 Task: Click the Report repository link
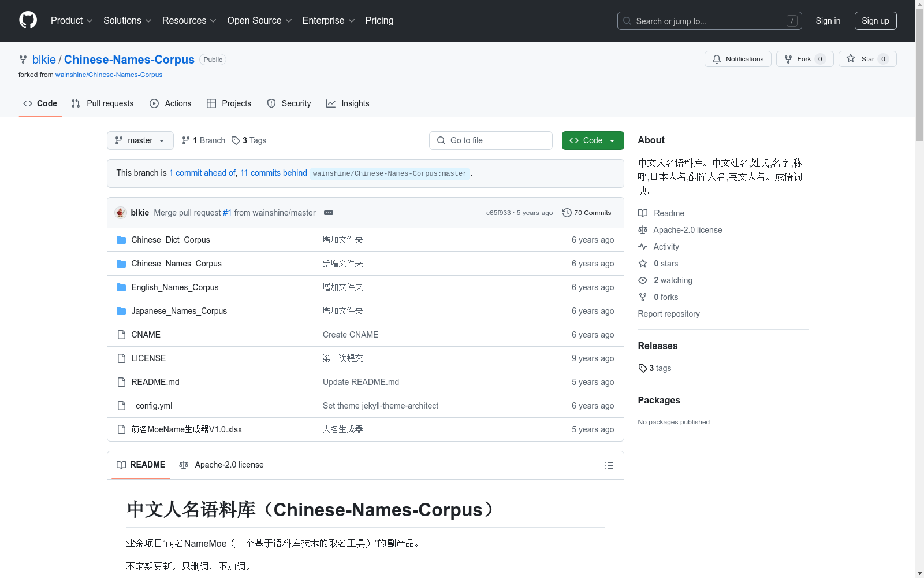[669, 314]
